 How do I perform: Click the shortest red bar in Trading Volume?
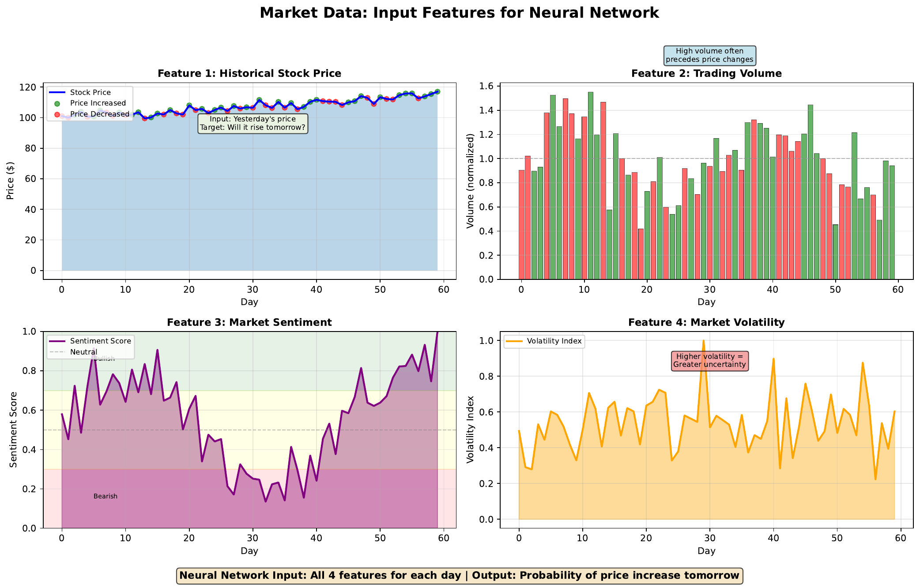(x=641, y=254)
